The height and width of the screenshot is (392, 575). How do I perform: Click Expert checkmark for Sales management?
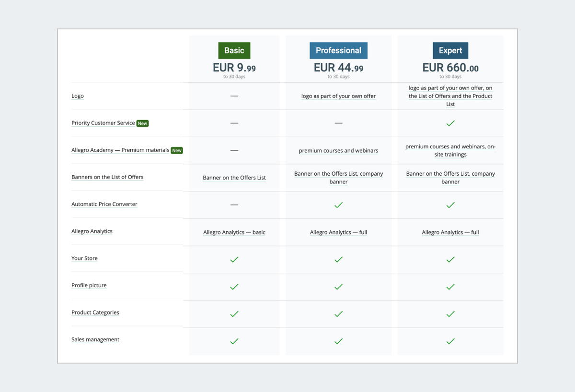[450, 341]
